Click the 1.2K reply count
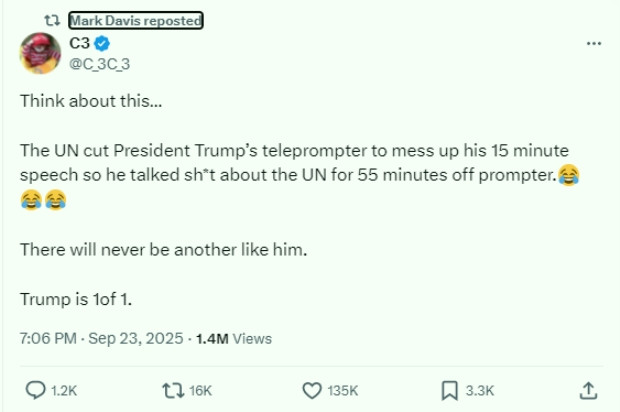The width and height of the screenshot is (620, 412). tap(64, 390)
